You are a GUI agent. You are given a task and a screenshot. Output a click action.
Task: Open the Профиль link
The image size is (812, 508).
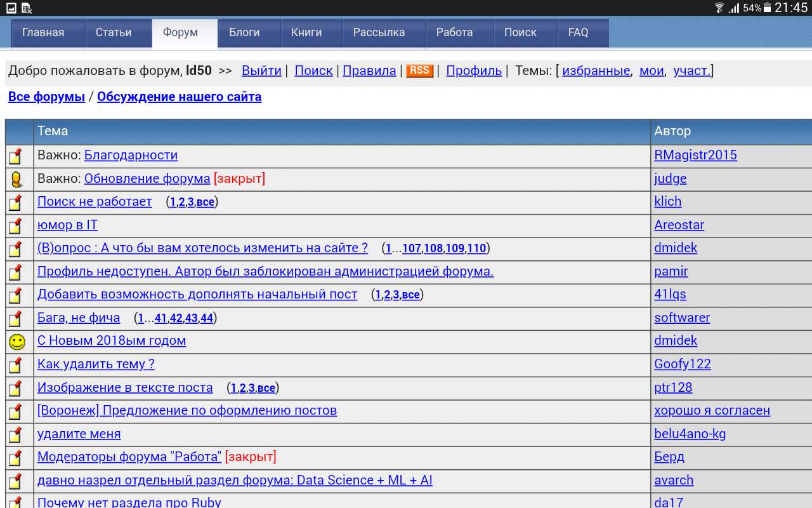coord(474,70)
